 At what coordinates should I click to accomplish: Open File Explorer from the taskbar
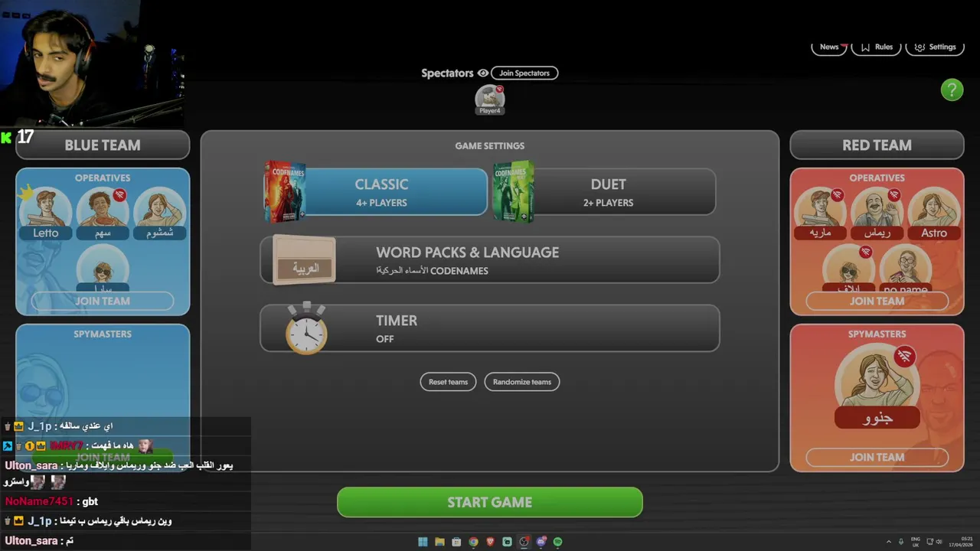[x=439, y=542]
